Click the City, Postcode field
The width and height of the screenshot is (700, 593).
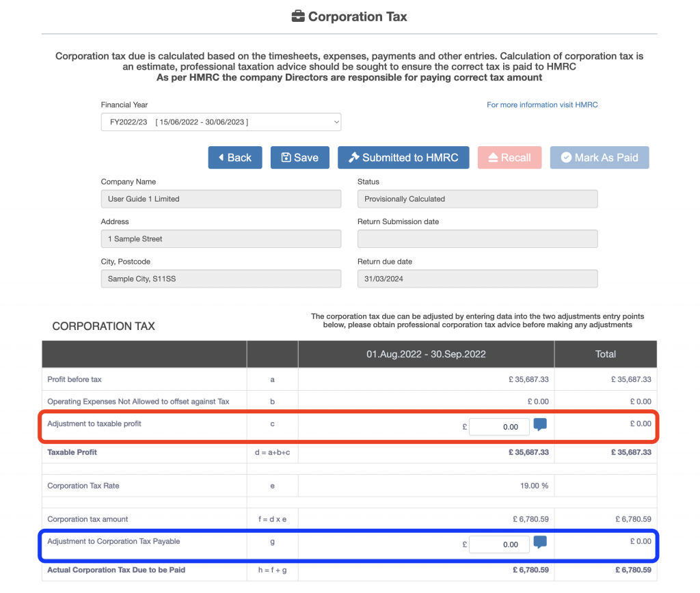point(221,279)
